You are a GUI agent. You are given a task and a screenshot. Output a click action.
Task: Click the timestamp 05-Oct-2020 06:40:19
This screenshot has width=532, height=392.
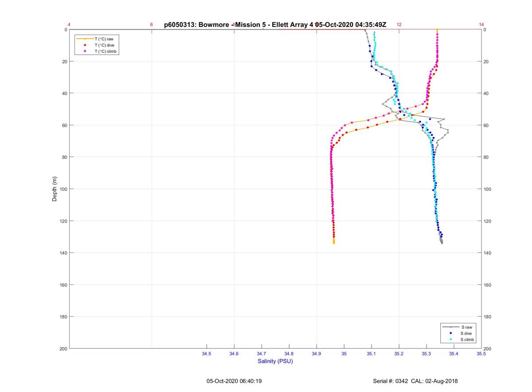[x=234, y=381]
